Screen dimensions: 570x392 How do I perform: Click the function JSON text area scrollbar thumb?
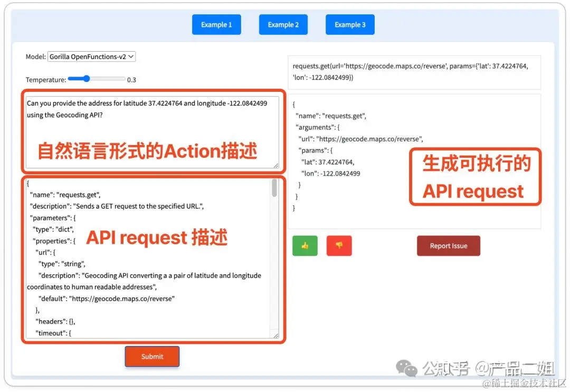(x=274, y=188)
